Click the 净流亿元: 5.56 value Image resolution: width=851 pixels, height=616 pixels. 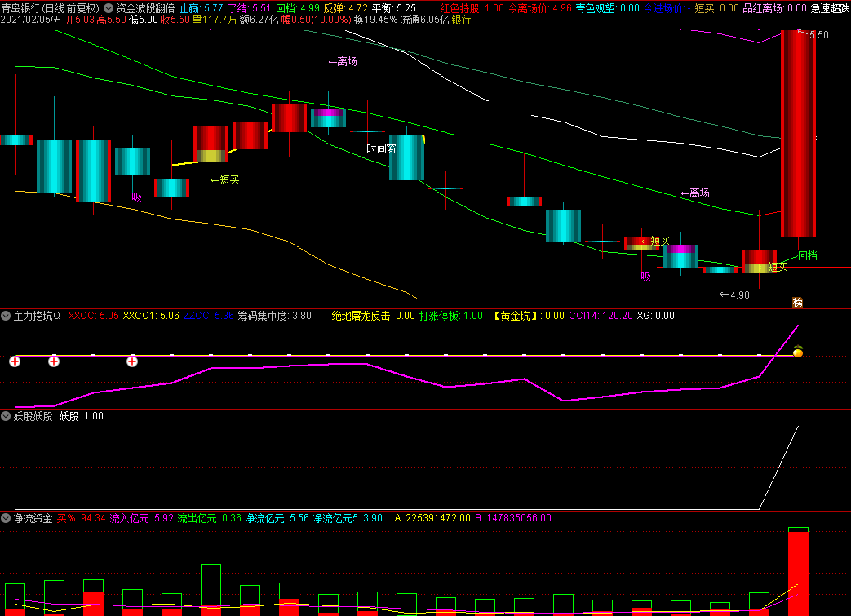[x=277, y=518]
